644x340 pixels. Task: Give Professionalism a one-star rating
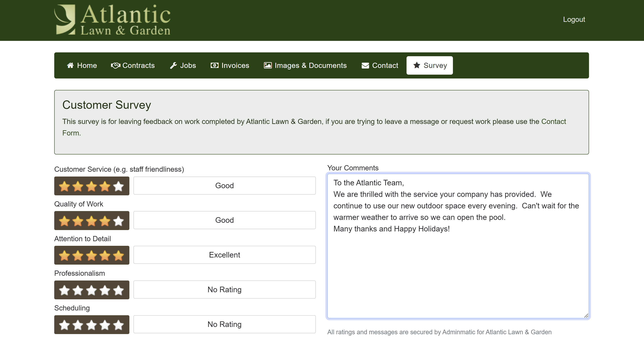click(64, 290)
